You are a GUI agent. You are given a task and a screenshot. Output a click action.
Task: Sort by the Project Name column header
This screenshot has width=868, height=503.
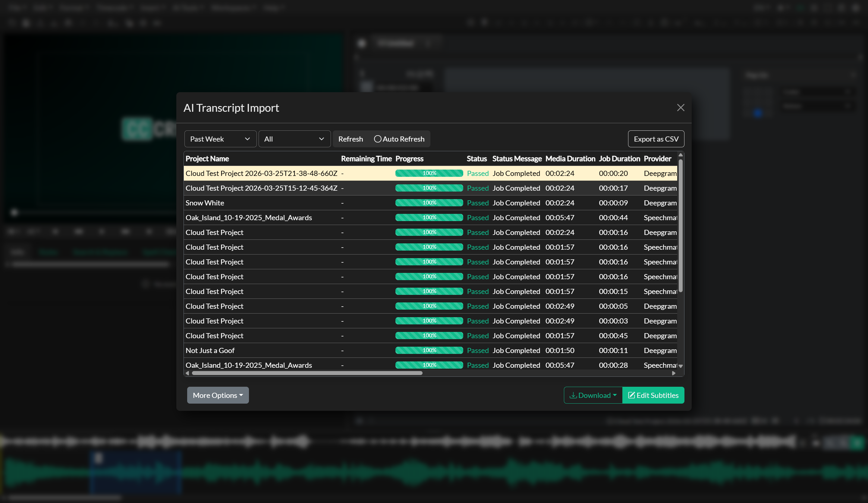(x=207, y=158)
